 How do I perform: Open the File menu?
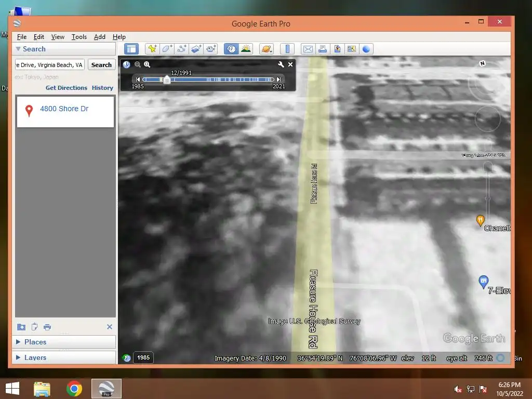22,37
